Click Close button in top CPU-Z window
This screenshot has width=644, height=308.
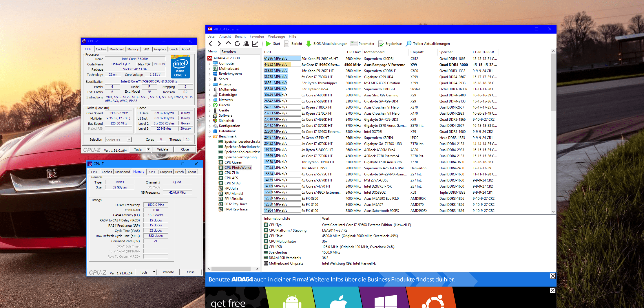[185, 149]
